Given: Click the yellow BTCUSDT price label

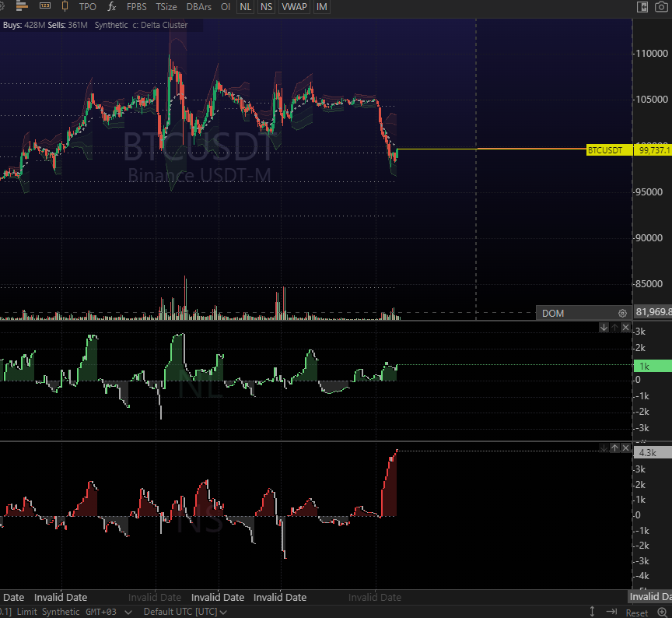Looking at the screenshot, I should click(x=609, y=150).
